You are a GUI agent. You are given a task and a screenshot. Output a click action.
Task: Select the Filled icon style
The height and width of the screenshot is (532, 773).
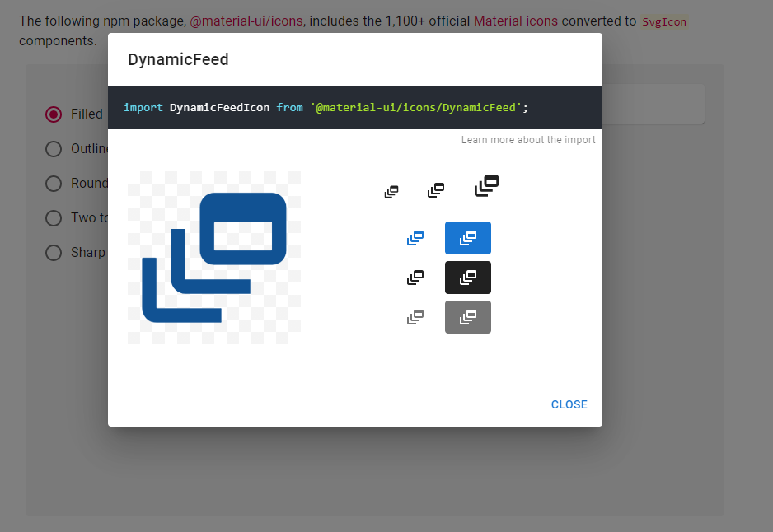[54, 114]
